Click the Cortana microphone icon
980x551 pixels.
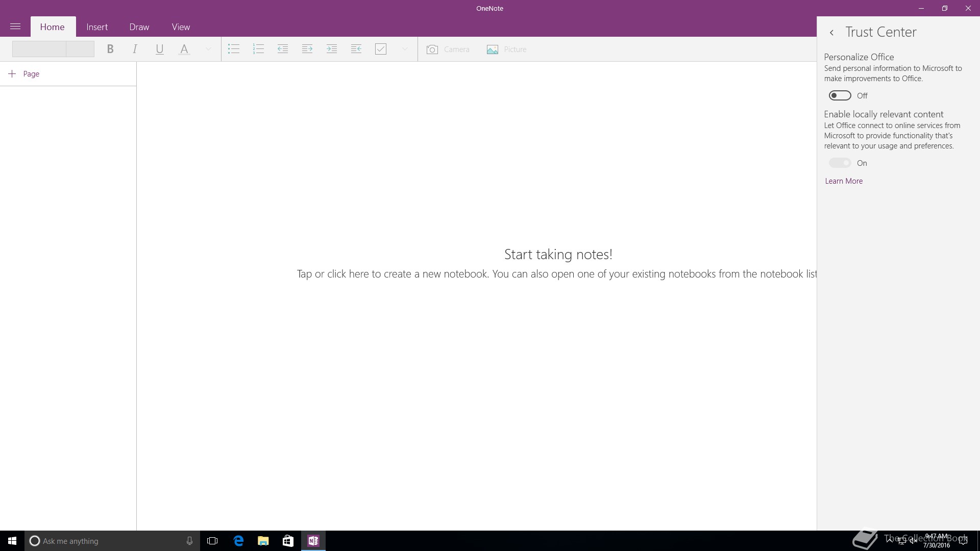(189, 541)
